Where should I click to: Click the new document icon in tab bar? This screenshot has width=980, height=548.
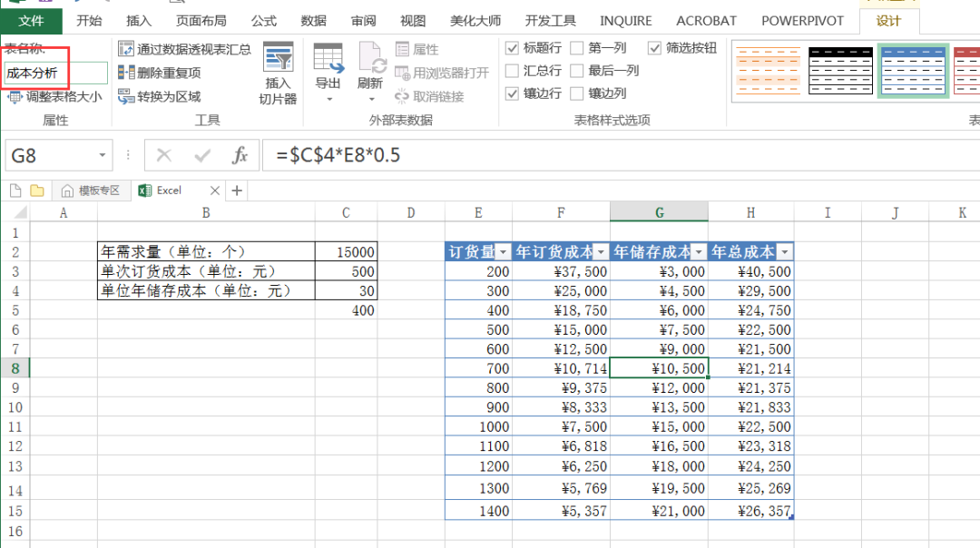click(15, 191)
